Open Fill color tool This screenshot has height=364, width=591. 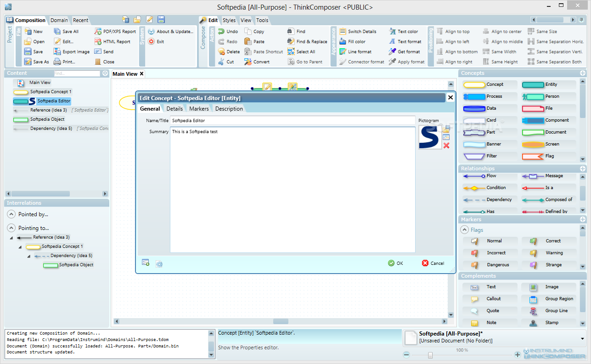click(352, 42)
